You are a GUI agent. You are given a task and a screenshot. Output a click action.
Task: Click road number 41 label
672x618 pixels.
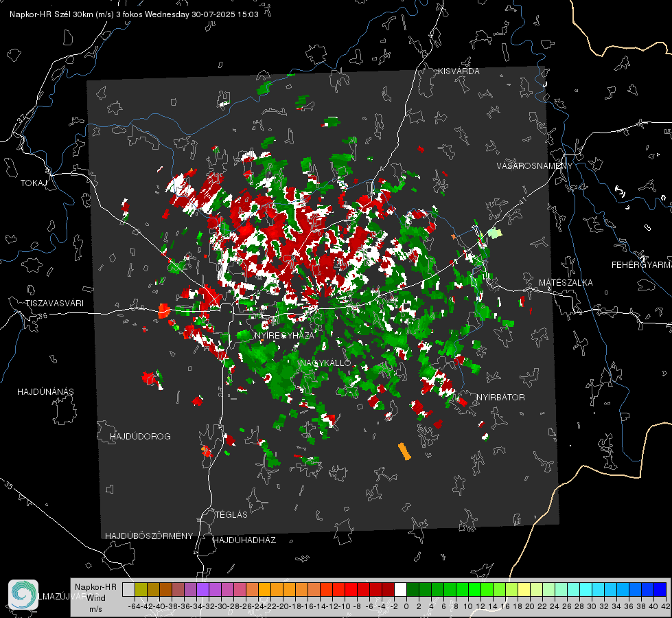pos(522,202)
